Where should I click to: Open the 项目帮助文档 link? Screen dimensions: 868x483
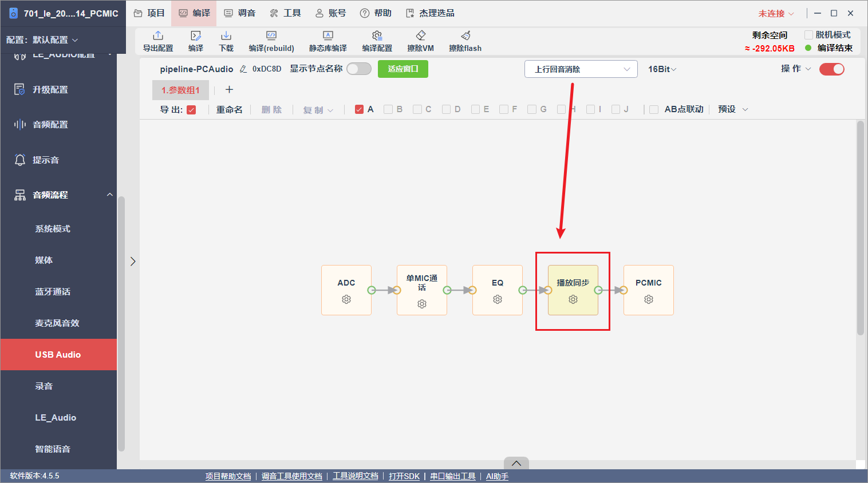coord(228,476)
